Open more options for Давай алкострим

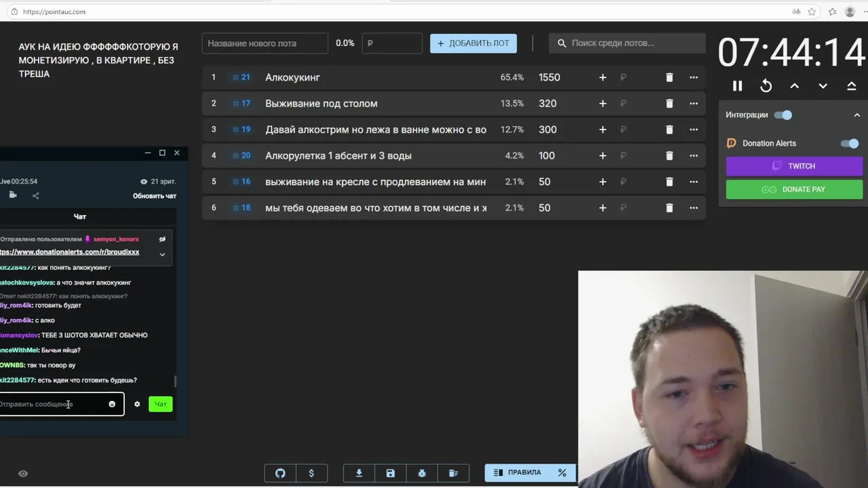click(694, 129)
